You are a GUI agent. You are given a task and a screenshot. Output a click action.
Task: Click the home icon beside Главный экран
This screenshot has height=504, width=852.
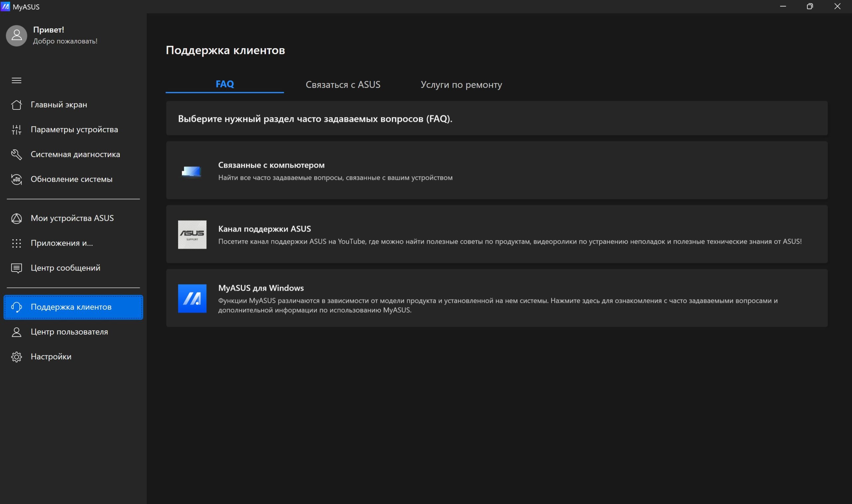pyautogui.click(x=16, y=104)
